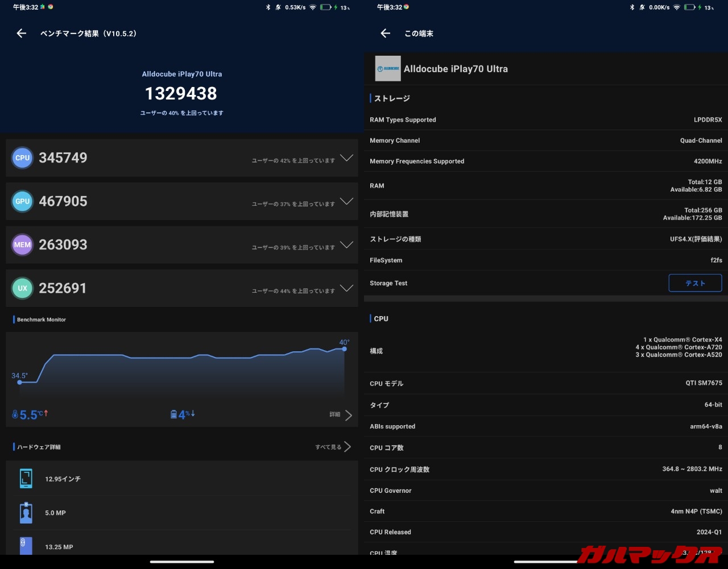Tap the GPU score badge
The width and height of the screenshot is (728, 569).
tap(23, 201)
